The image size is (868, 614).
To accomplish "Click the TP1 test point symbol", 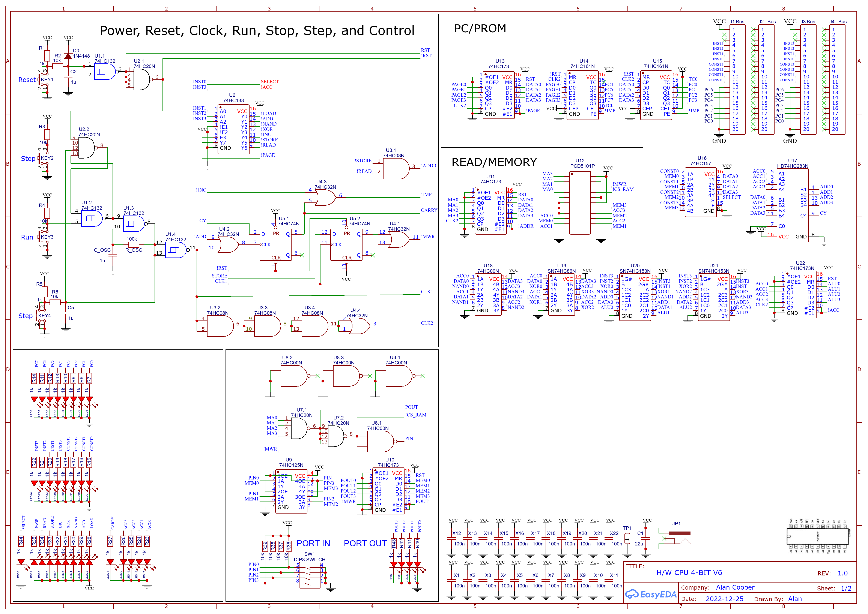I will pyautogui.click(x=628, y=539).
